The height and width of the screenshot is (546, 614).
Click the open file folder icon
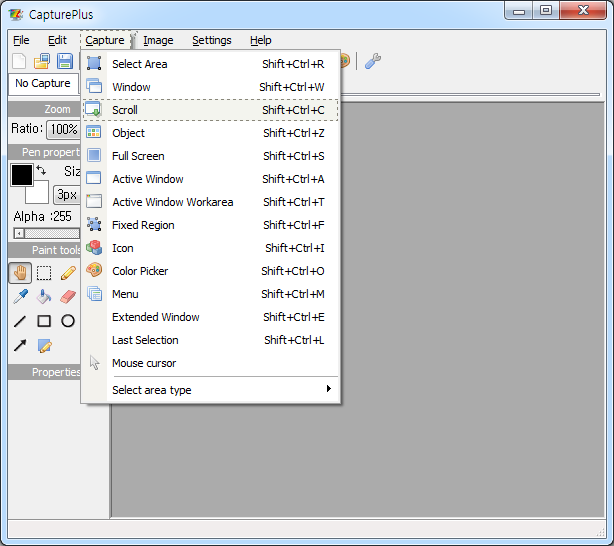[42, 62]
